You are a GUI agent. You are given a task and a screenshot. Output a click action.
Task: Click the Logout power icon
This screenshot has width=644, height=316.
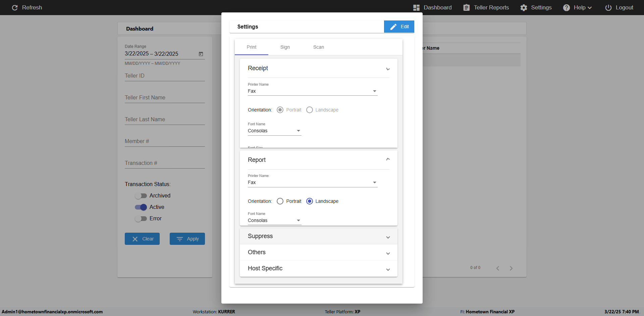coord(608,7)
